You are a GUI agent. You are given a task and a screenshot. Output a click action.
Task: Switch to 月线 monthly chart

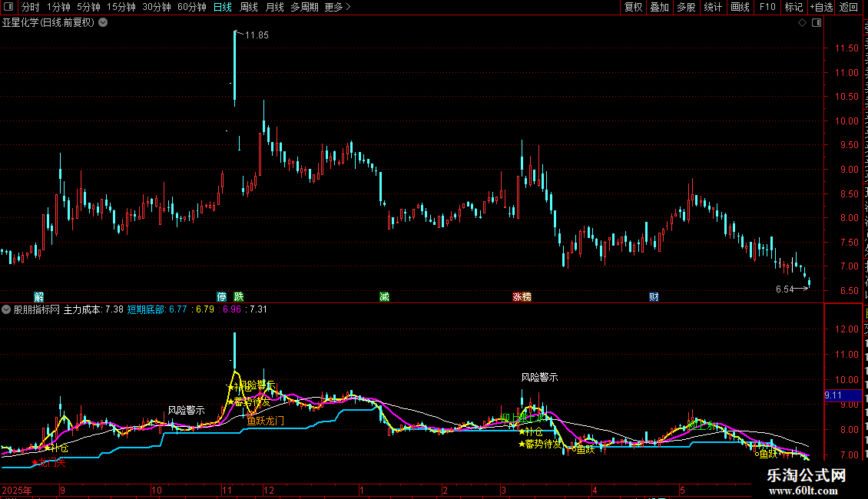[274, 7]
